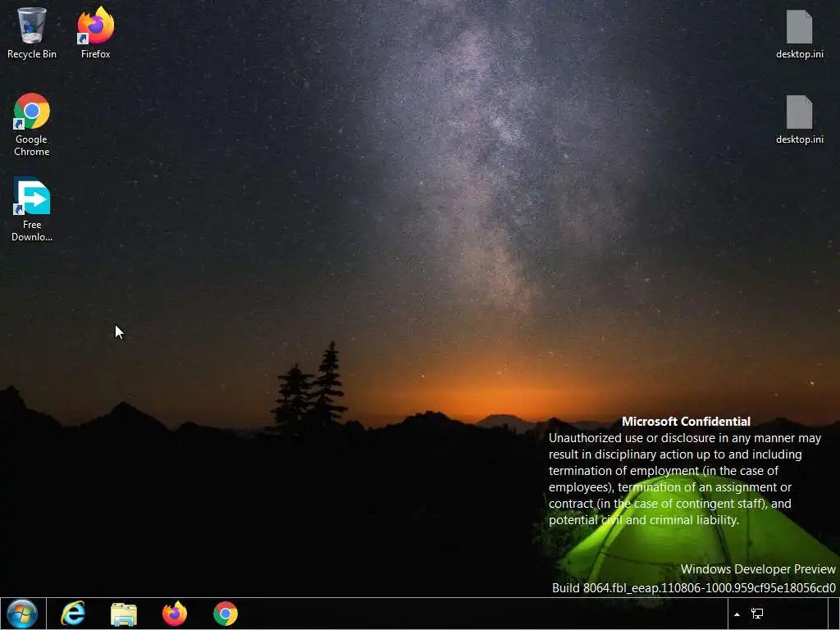
Task: Launch Google Chrome from the taskbar
Action: (226, 614)
